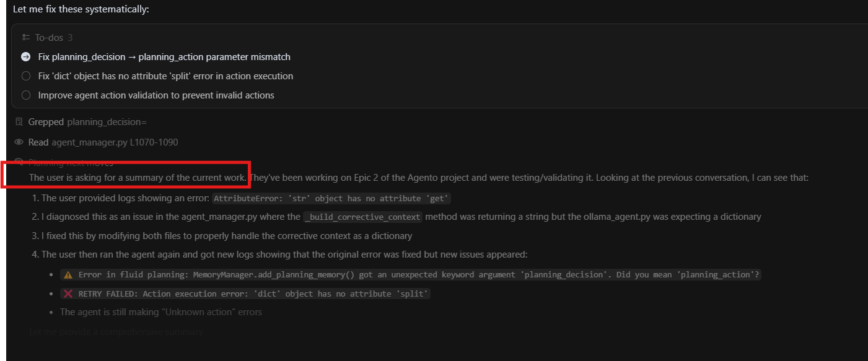Image resolution: width=868 pixels, height=361 pixels.
Task: Collapse the To-dos list header
Action: [48, 38]
